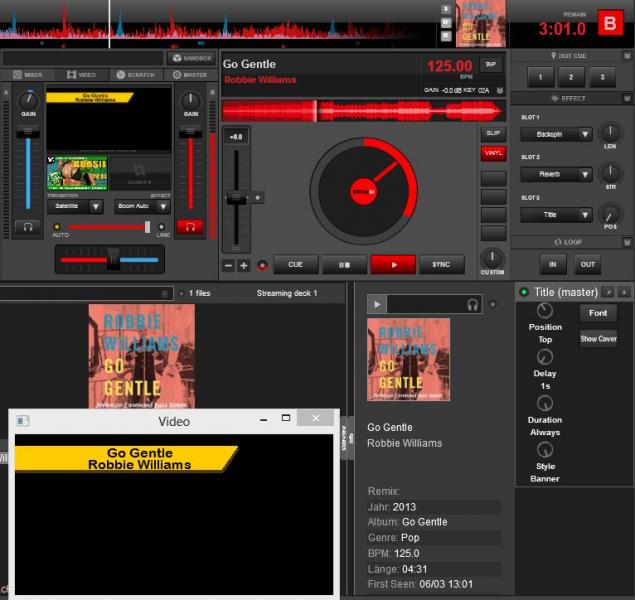
Task: Open the Slot 1 Backspin effect dropdown
Action: [556, 134]
